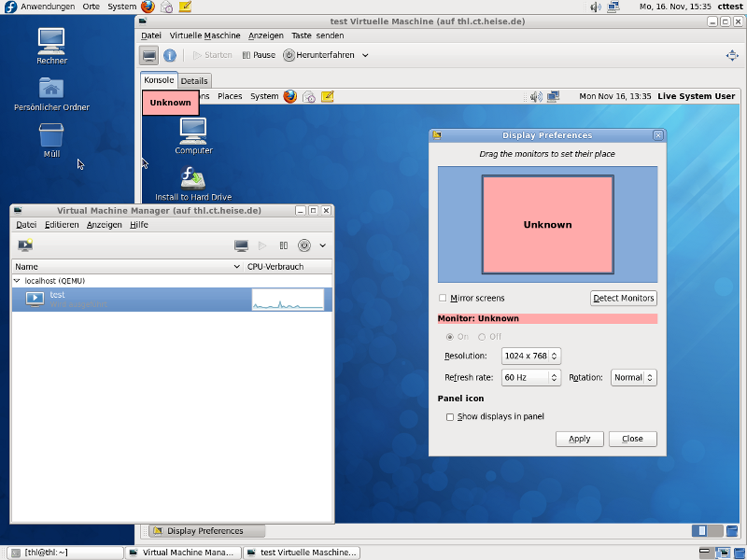Open the VM console monitor icon in Manager

pyautogui.click(x=241, y=245)
